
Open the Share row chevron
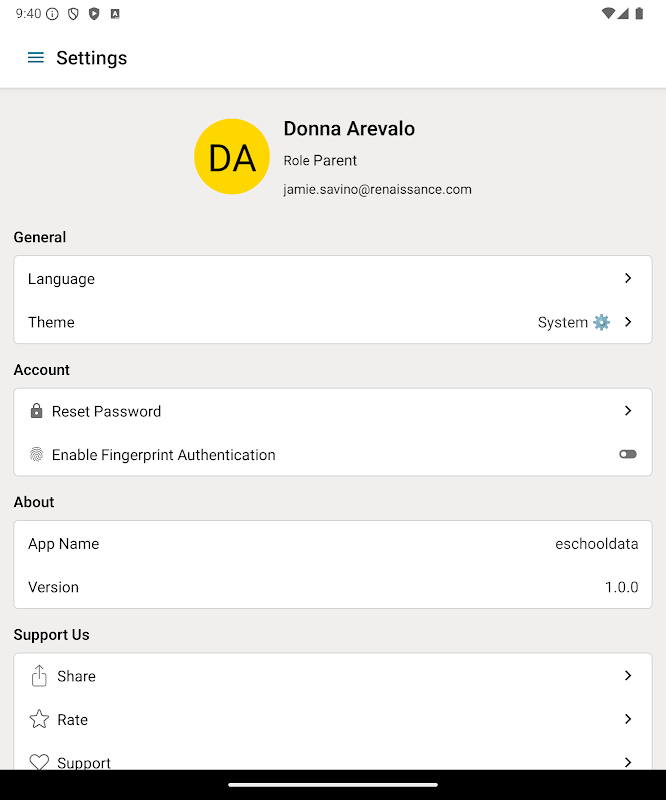(628, 676)
